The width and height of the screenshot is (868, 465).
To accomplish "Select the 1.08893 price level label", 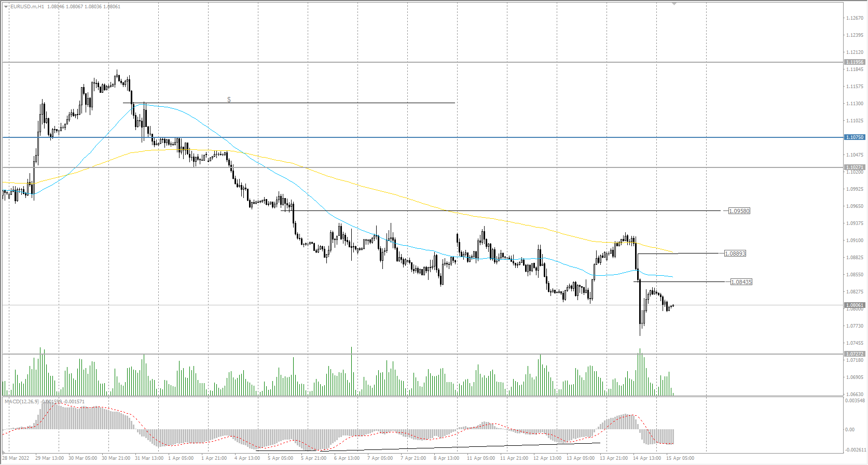I will coord(735,253).
